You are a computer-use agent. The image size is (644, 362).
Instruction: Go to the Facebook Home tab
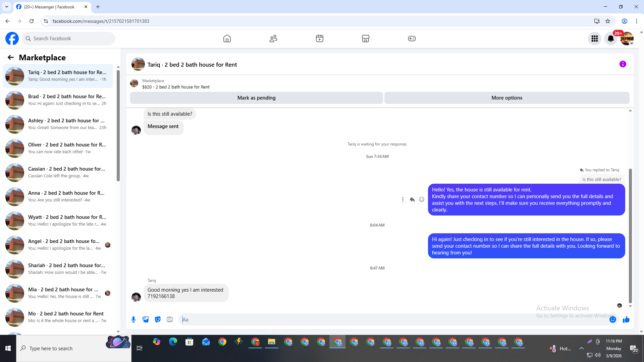[x=227, y=39]
